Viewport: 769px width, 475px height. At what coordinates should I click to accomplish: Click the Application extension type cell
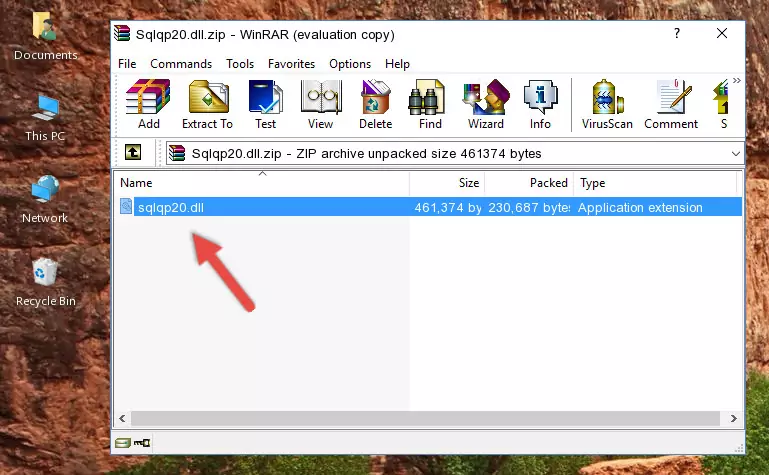click(x=640, y=207)
